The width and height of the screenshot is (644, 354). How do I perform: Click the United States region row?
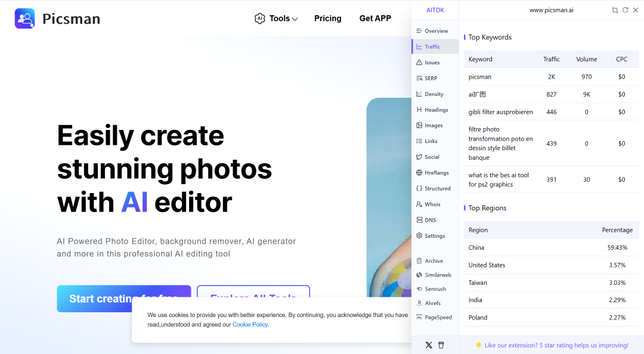551,265
